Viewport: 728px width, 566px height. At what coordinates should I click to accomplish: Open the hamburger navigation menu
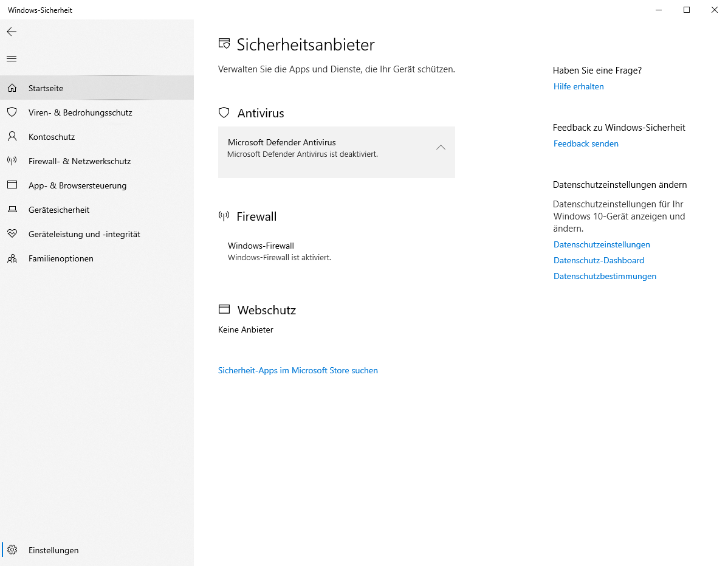[12, 58]
